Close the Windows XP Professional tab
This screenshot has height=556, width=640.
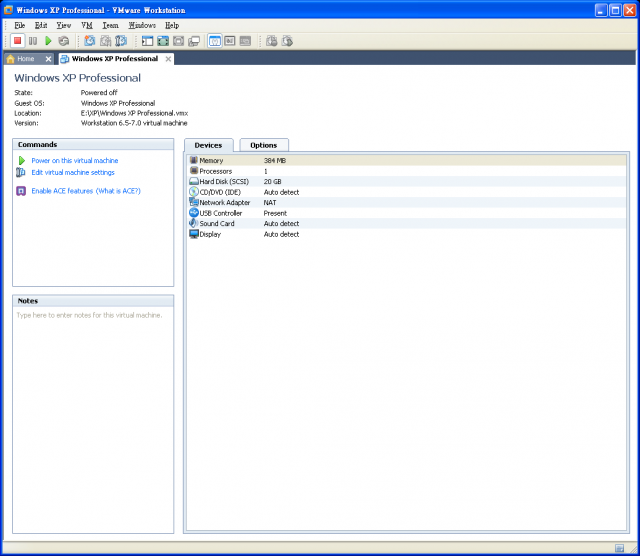click(168, 59)
